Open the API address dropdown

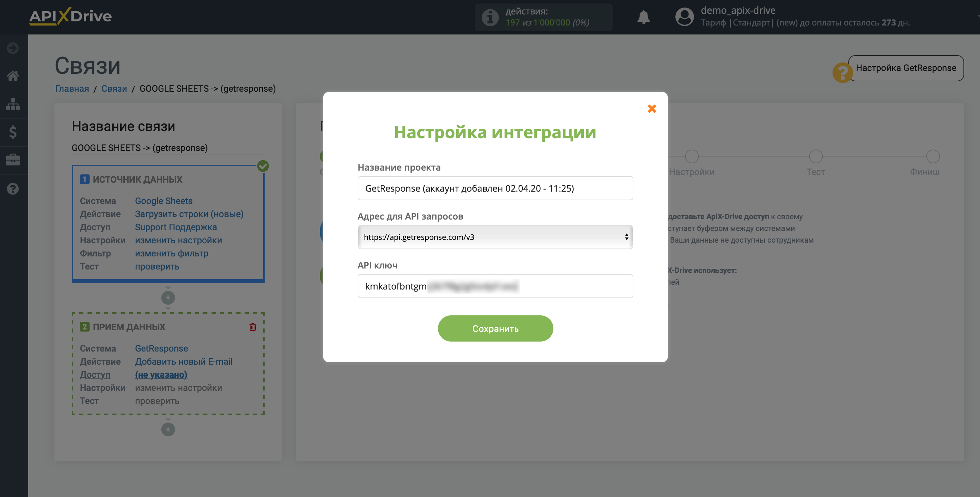pos(495,237)
